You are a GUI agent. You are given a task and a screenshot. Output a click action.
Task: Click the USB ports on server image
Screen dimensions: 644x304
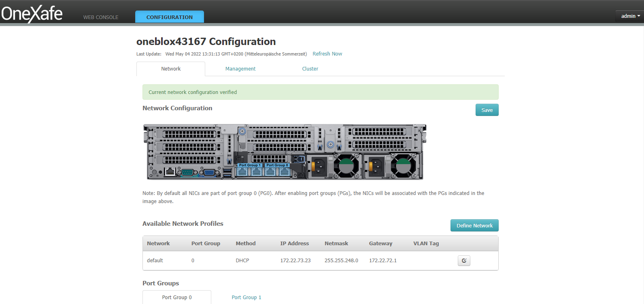(227, 173)
